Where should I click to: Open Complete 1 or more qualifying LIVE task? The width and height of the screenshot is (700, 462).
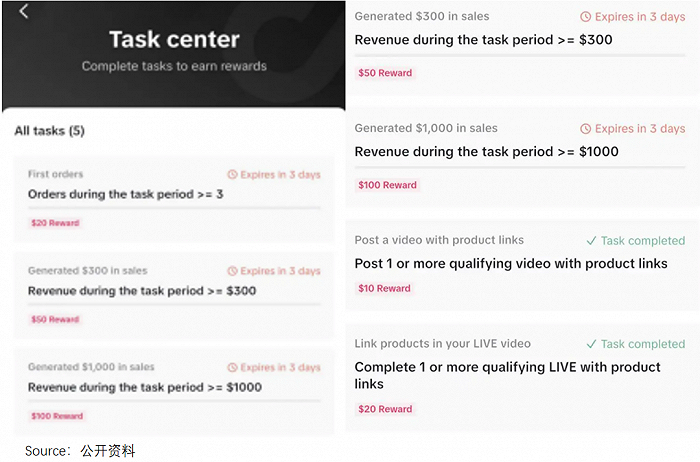pyautogui.click(x=507, y=375)
